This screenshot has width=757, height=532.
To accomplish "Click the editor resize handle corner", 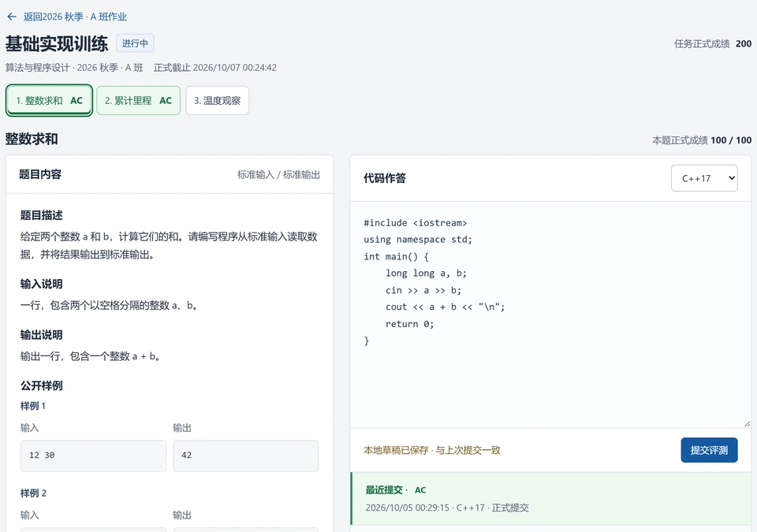I will pyautogui.click(x=747, y=423).
